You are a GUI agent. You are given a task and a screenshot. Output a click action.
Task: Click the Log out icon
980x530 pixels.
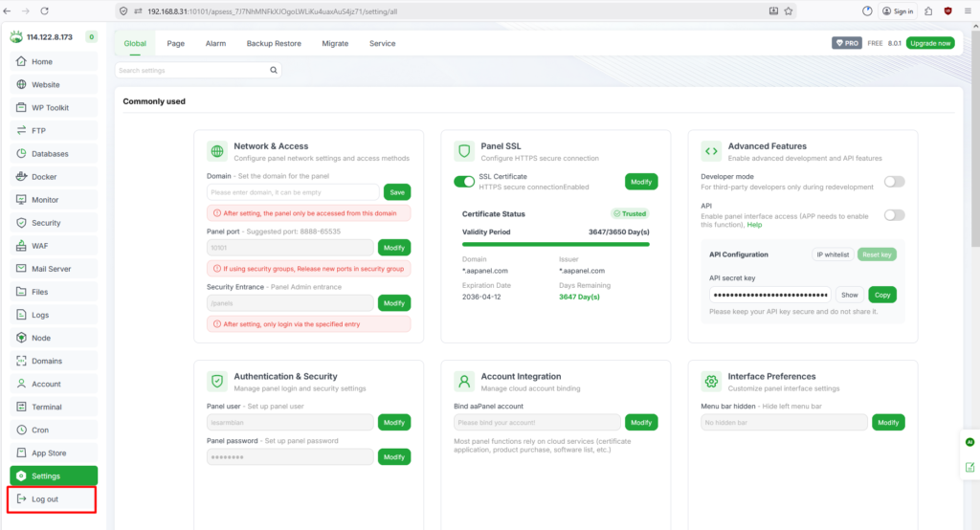21,499
